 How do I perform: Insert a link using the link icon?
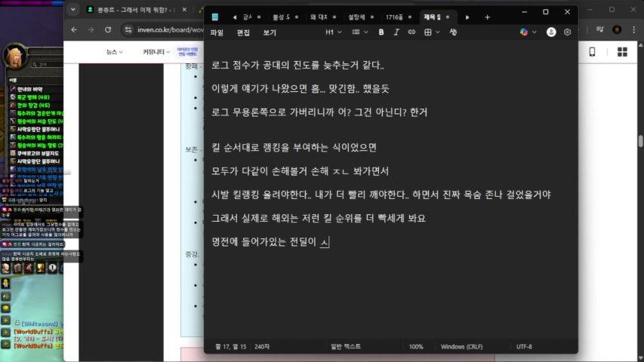(x=411, y=32)
